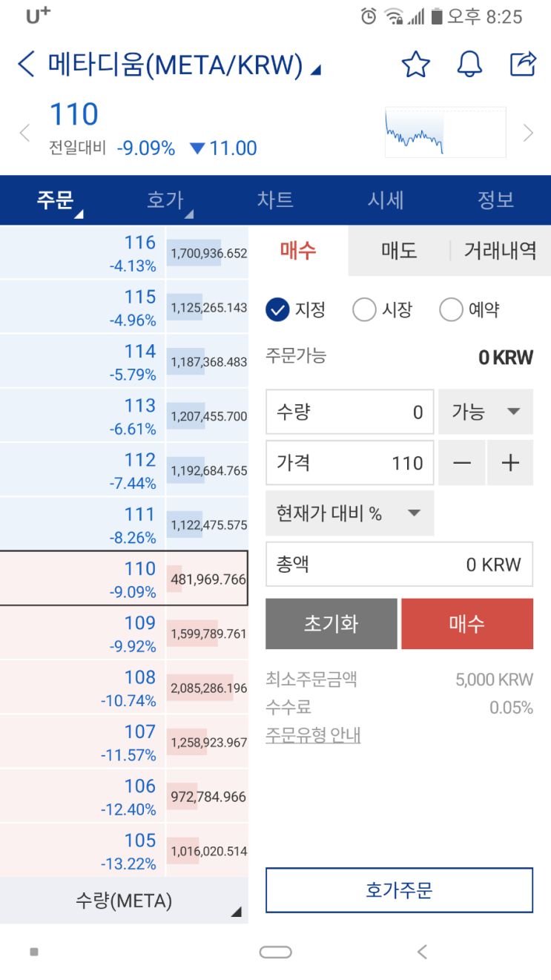The height and width of the screenshot is (980, 551).
Task: Tap the 총액 total amount field
Action: pyautogui.click(x=399, y=565)
